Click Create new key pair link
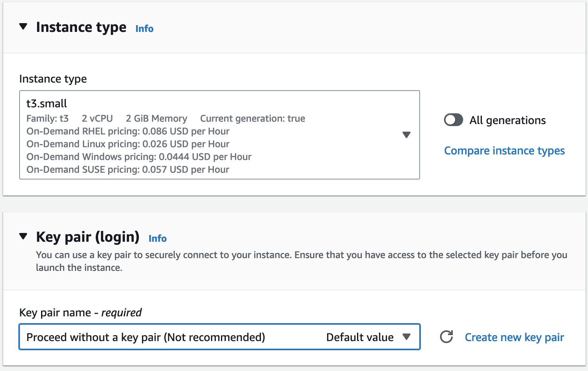The image size is (588, 371). point(514,337)
